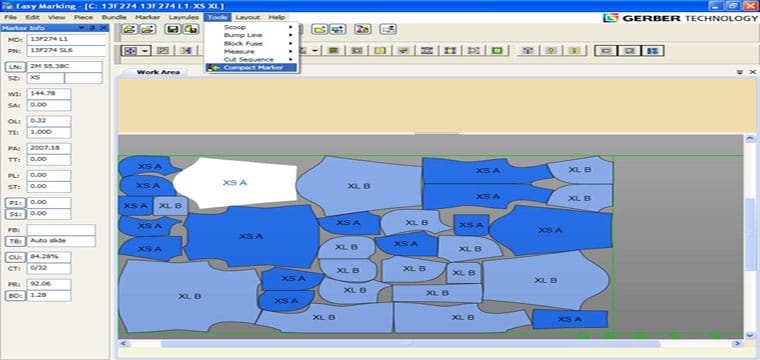Image resolution: width=760 pixels, height=360 pixels.
Task: Open the Layout menu
Action: click(247, 17)
